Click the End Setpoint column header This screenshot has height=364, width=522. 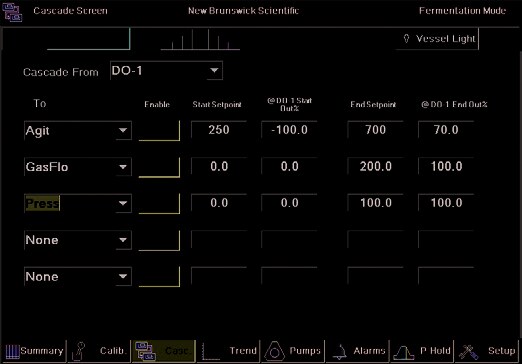tap(373, 104)
